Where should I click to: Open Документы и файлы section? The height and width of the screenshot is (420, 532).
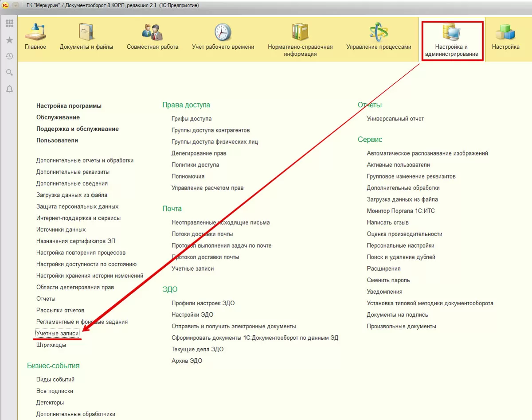pos(86,37)
